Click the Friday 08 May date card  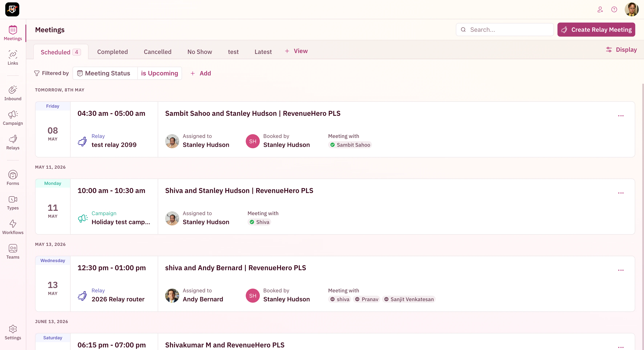(53, 129)
